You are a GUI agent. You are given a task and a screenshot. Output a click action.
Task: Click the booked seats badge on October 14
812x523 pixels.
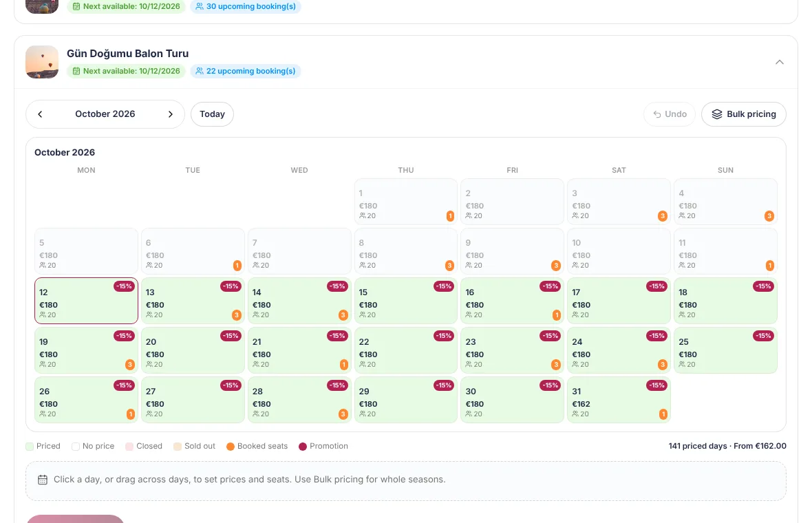[x=343, y=315]
